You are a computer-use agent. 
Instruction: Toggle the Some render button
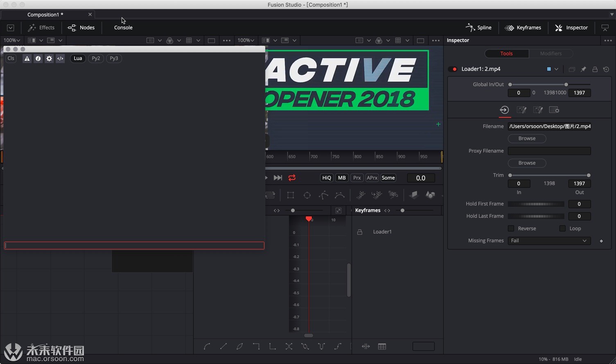click(388, 178)
